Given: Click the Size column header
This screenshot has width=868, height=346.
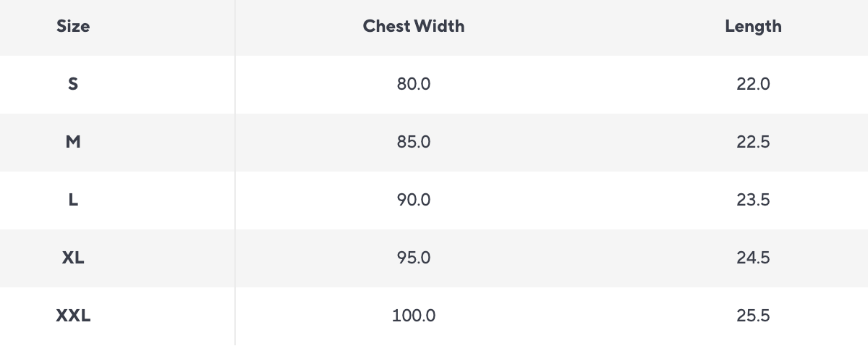Looking at the screenshot, I should pyautogui.click(x=73, y=27).
